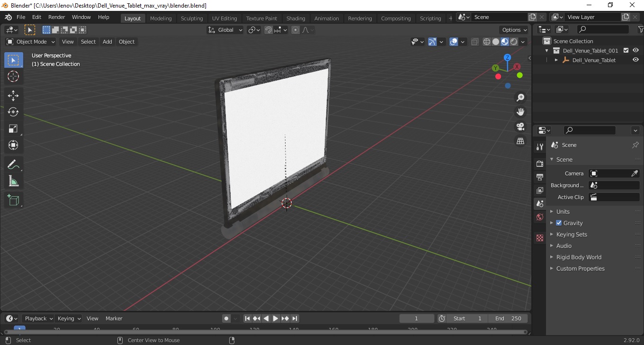Open the Add menu in viewport header
644x345 pixels.
tap(107, 42)
